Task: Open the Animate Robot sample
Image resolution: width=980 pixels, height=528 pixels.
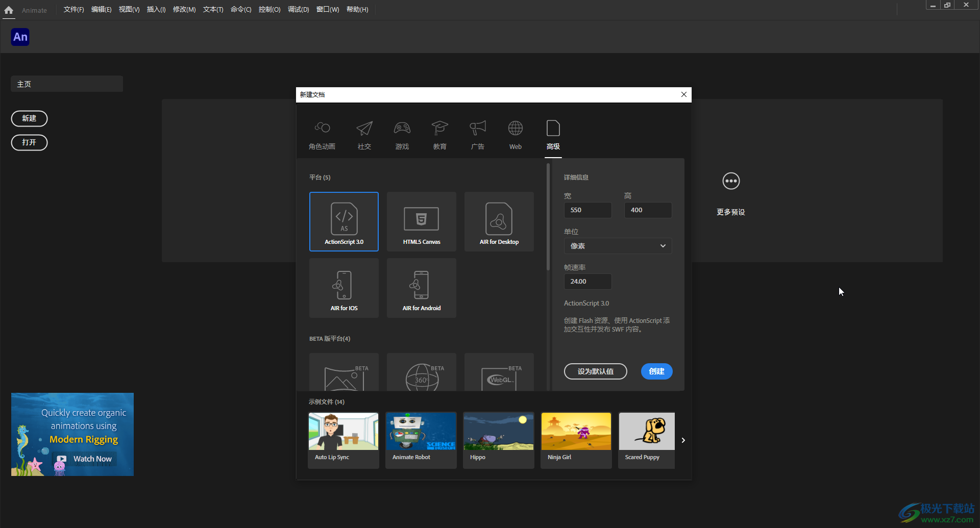Action: click(421, 440)
